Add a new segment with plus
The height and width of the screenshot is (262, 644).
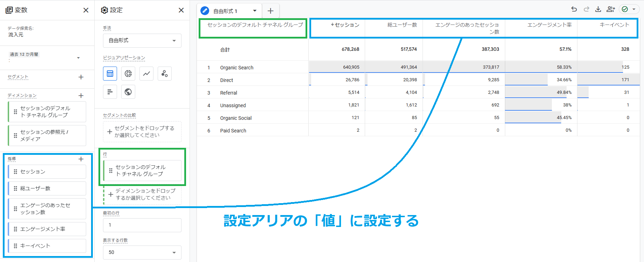point(81,77)
